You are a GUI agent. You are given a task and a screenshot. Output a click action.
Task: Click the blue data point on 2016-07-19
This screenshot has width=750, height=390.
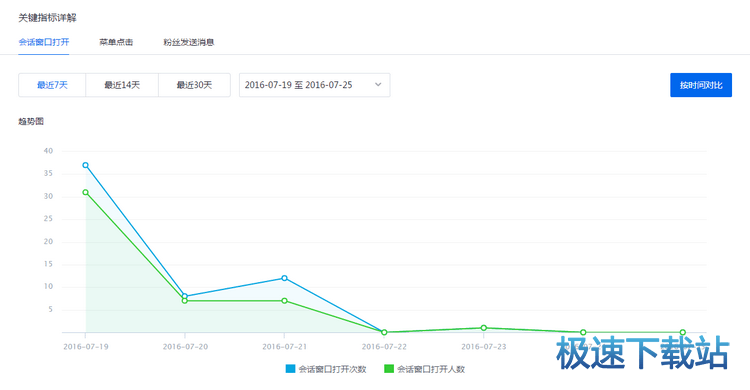coord(86,165)
